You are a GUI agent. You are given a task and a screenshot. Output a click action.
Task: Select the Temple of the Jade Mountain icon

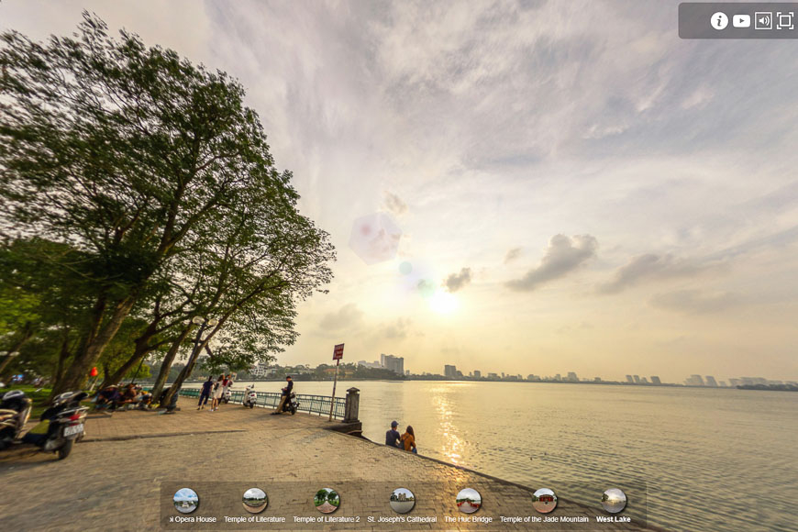point(545,501)
